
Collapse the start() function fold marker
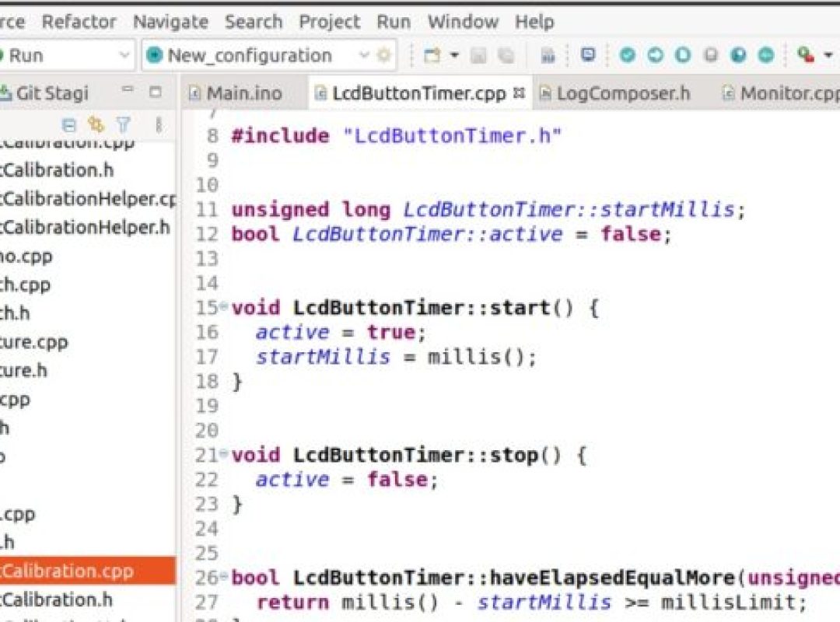(223, 306)
